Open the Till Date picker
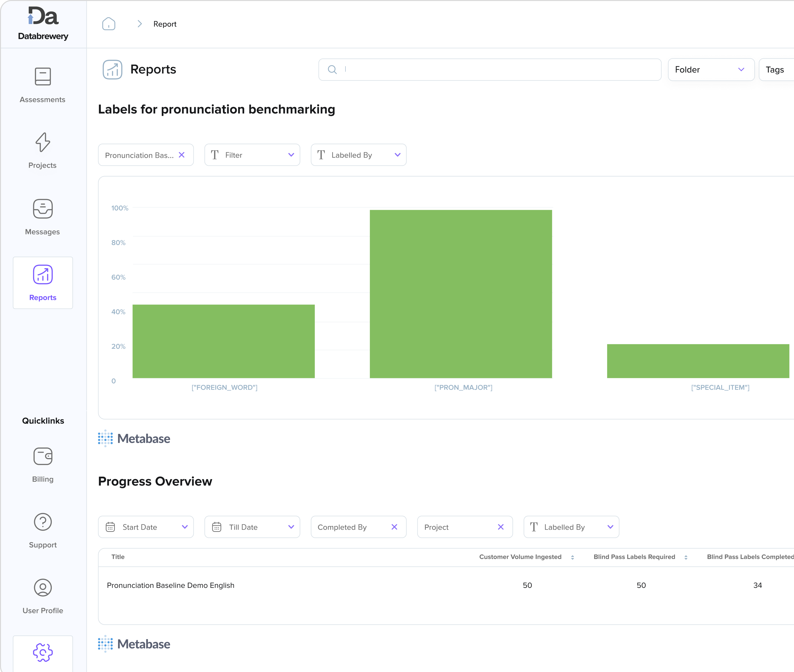 (252, 527)
